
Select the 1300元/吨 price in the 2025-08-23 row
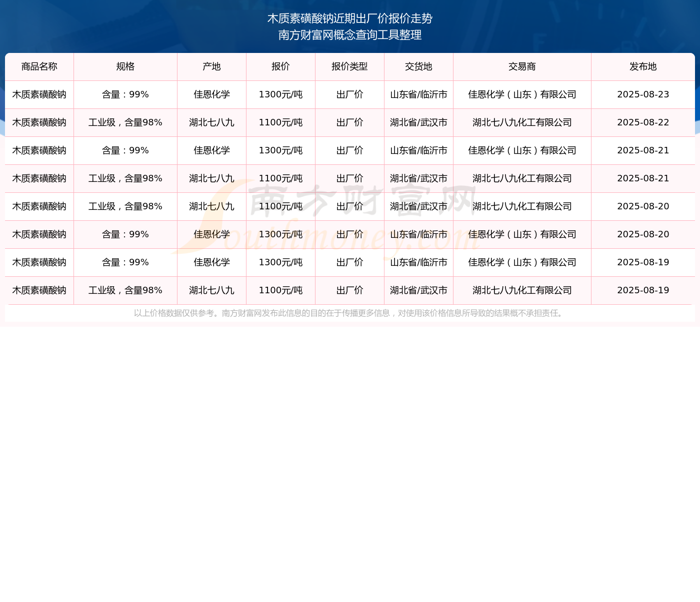pos(280,95)
